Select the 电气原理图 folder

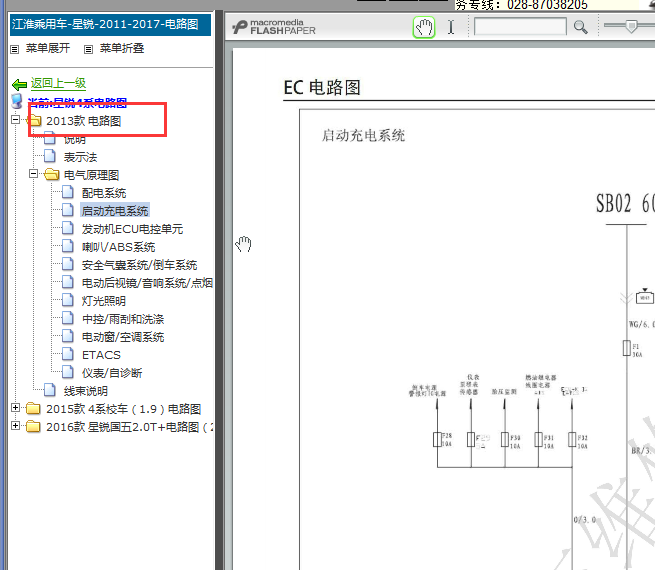point(91,175)
